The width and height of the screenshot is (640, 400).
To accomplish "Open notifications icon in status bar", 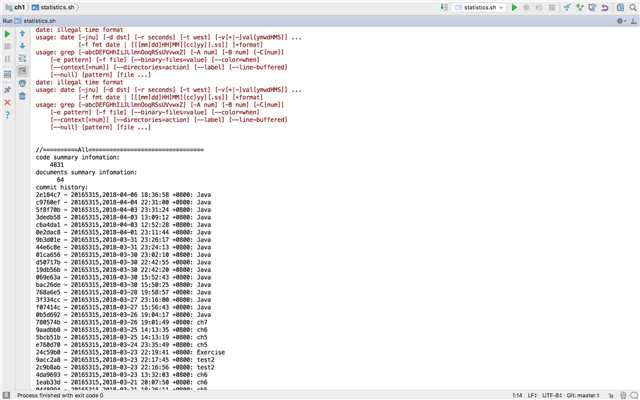I will (633, 395).
